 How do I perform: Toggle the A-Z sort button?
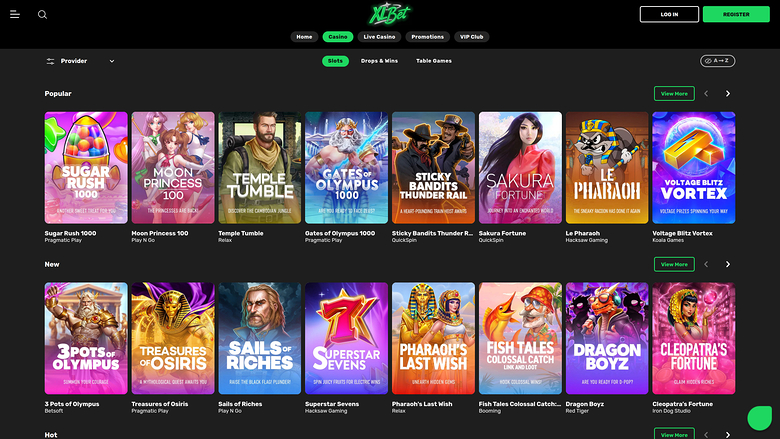[717, 61]
